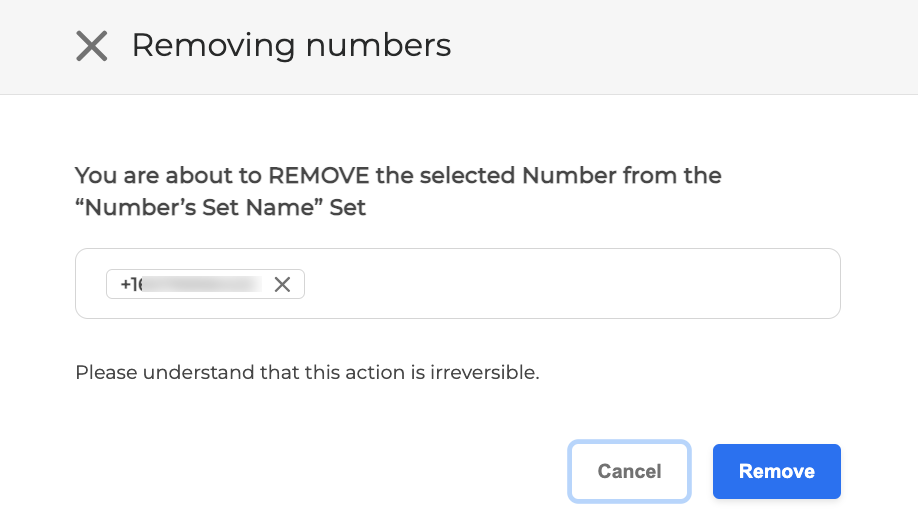Click the "You are about to REMOVE" message

(x=398, y=176)
